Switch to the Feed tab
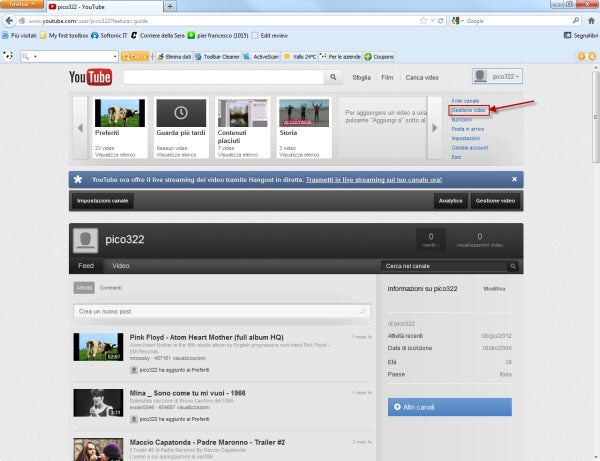Viewport: 600px width, 461px height. 86,266
